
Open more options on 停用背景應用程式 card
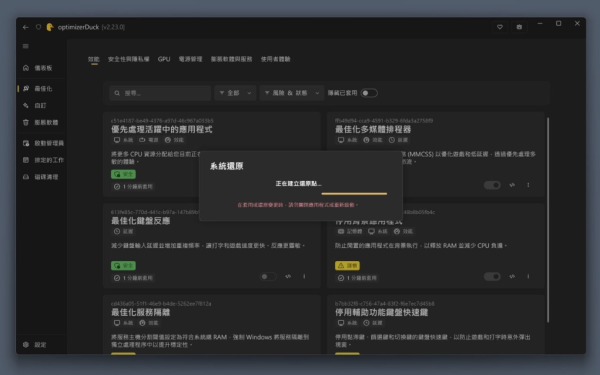click(528, 277)
